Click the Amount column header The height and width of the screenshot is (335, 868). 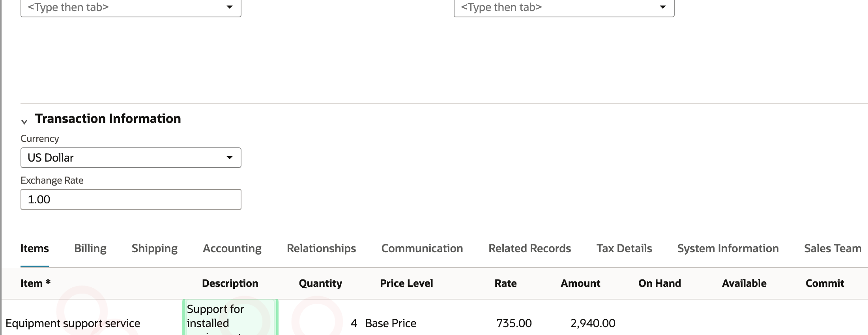[x=580, y=283]
